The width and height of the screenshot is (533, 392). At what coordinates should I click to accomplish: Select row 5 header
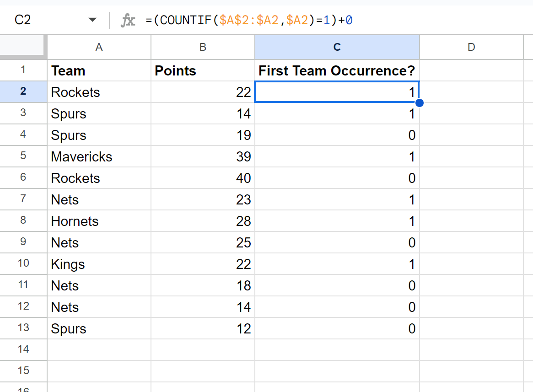[x=23, y=156]
